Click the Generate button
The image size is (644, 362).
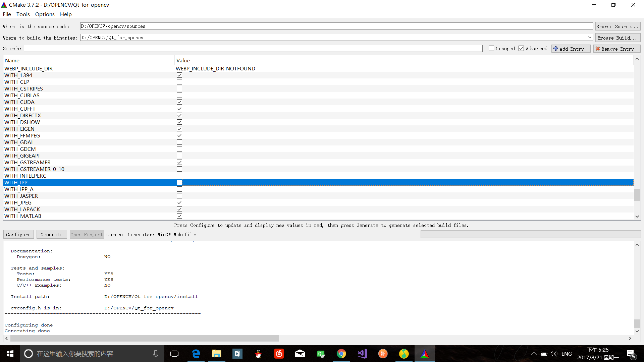[51, 235]
